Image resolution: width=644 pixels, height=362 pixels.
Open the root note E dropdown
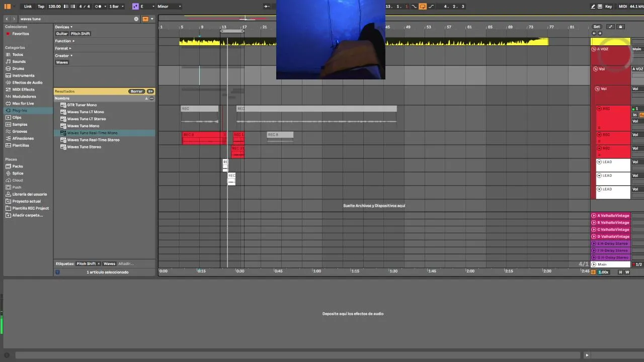[147, 7]
